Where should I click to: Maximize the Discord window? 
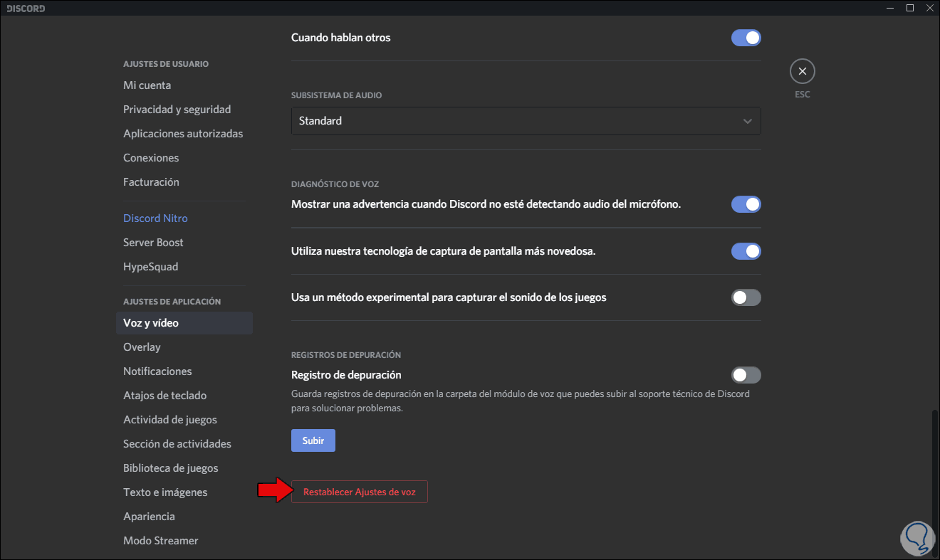pyautogui.click(x=909, y=8)
